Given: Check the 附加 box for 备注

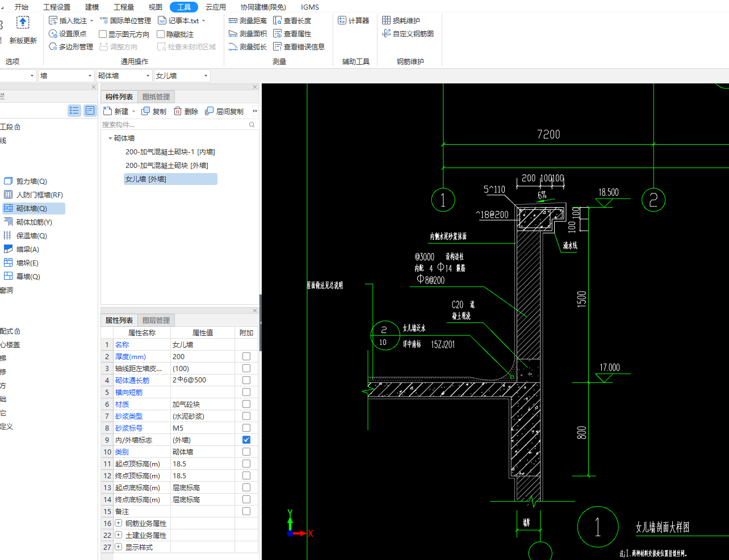Looking at the screenshot, I should tap(246, 511).
